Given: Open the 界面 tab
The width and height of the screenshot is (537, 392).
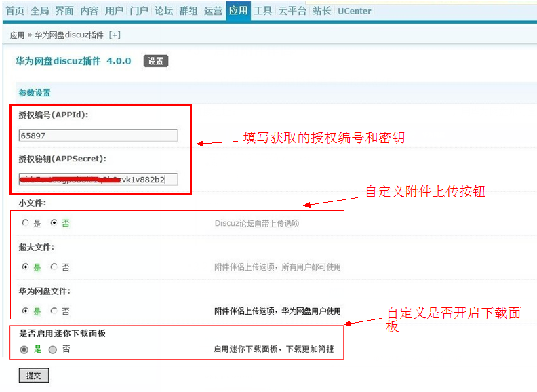Looking at the screenshot, I should click(x=64, y=11).
